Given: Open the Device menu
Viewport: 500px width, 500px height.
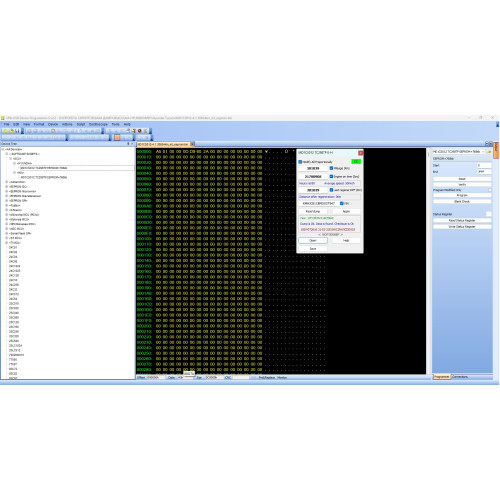Looking at the screenshot, I should click(x=53, y=124).
